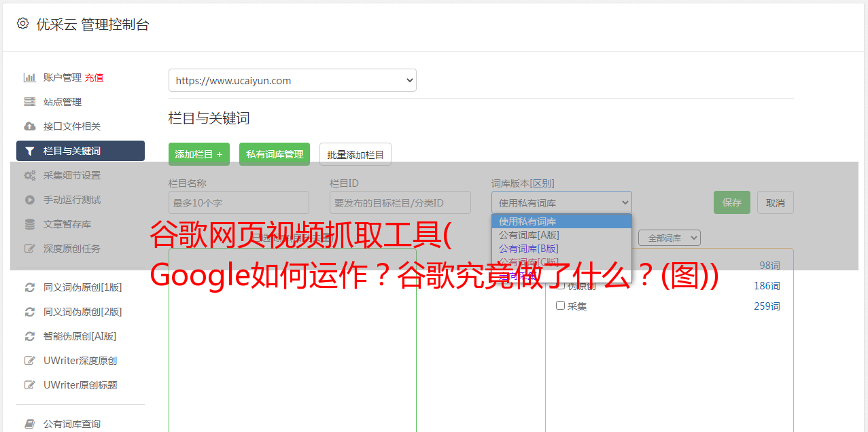Viewport: 868px width, 432px height.
Task: Open the 全部词库 filter dropdown
Action: (669, 238)
